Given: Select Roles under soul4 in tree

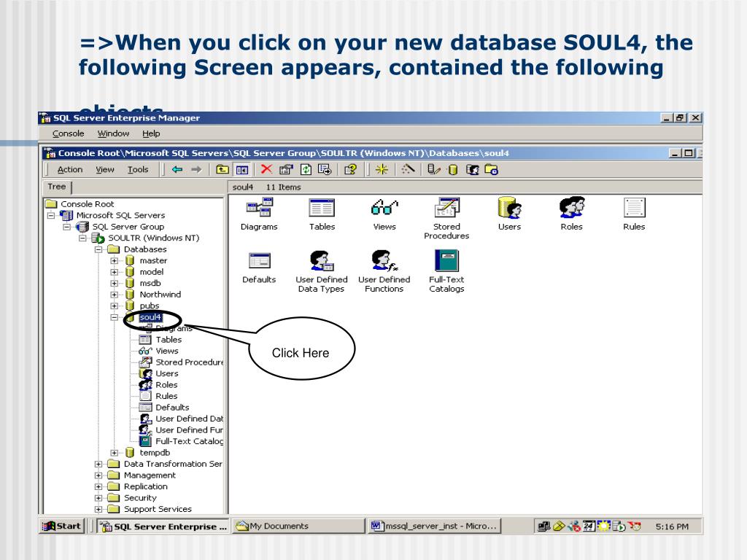Looking at the screenshot, I should click(166, 385).
